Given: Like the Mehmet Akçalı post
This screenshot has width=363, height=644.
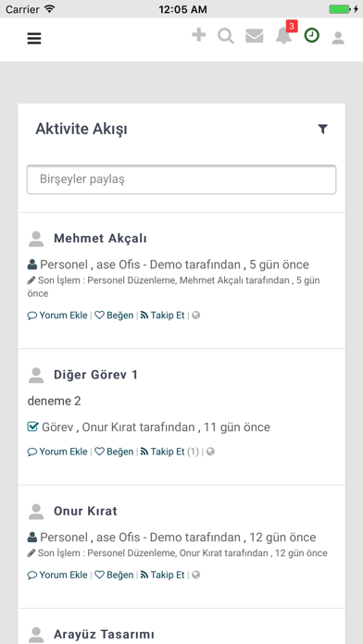Looking at the screenshot, I should click(x=114, y=316).
